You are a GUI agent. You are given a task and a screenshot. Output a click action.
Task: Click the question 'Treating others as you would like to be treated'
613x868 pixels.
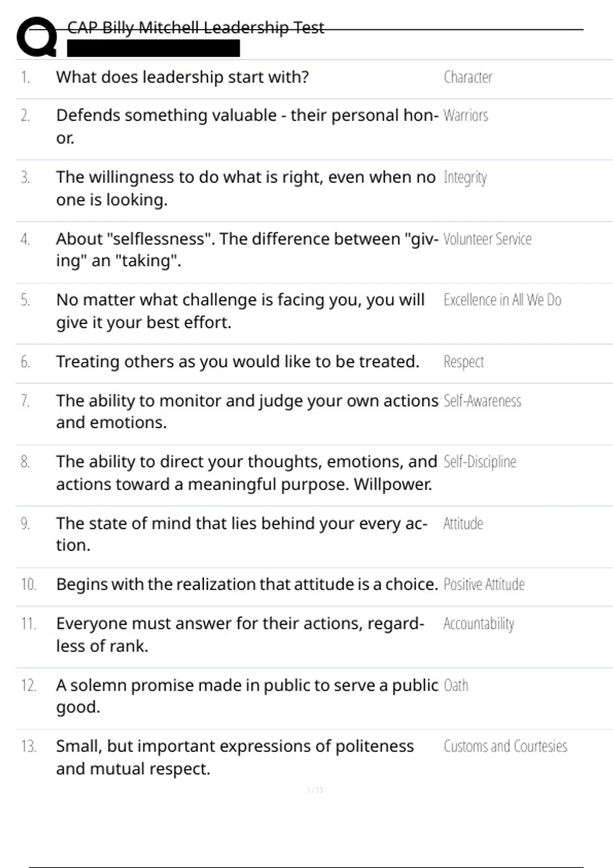click(238, 361)
